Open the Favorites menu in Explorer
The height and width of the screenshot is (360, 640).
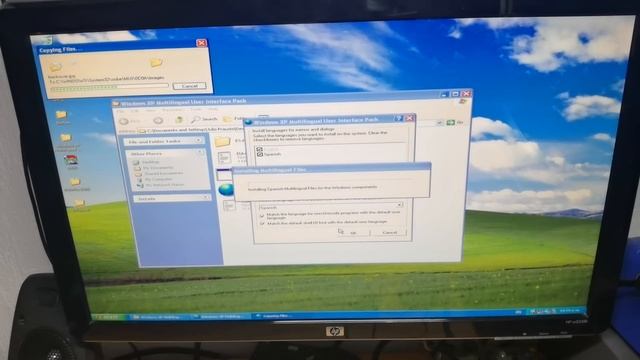point(172,110)
